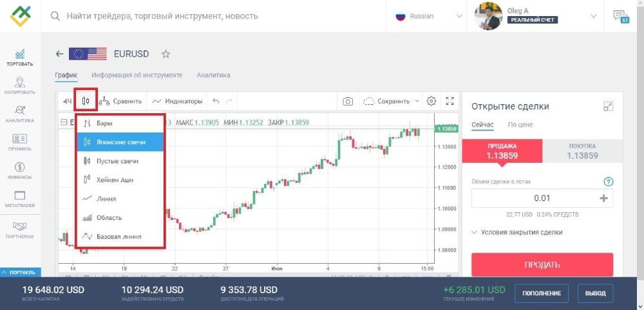Increase lot volume with plus
The height and width of the screenshot is (310, 644).
(603, 199)
